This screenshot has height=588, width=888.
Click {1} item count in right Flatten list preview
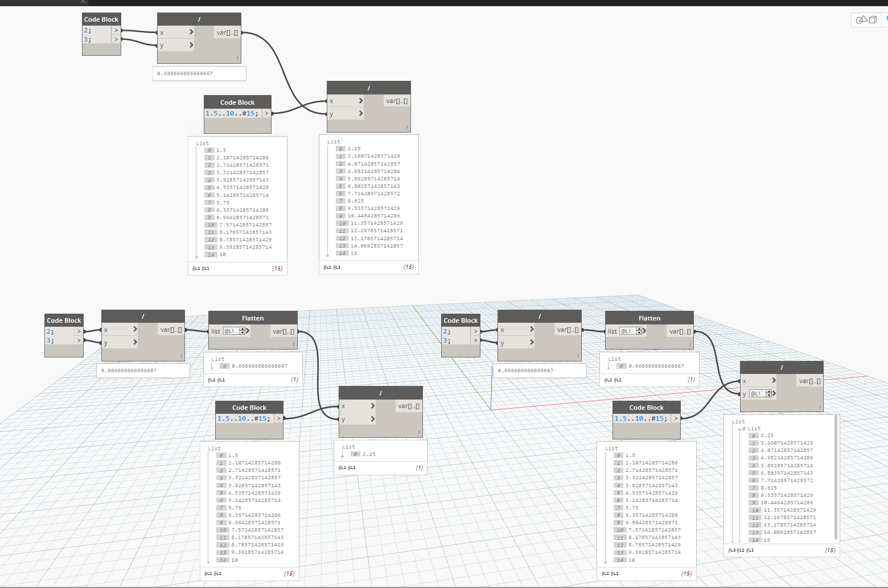click(x=691, y=380)
